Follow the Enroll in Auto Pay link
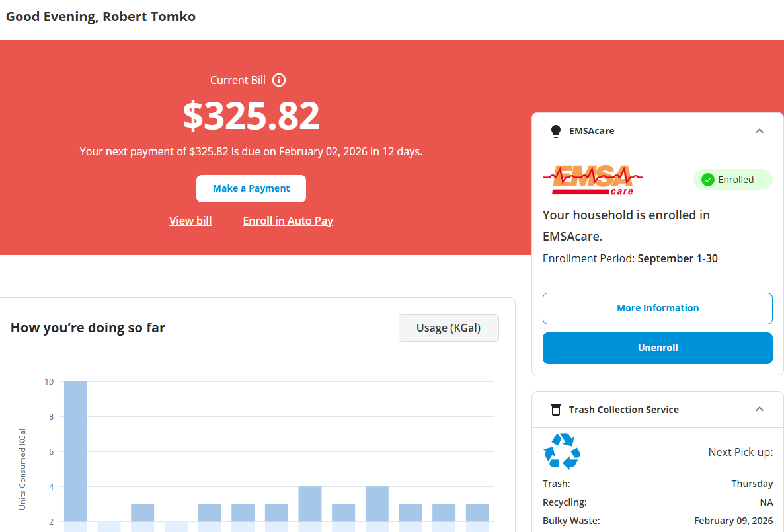This screenshot has width=784, height=532. 288,221
